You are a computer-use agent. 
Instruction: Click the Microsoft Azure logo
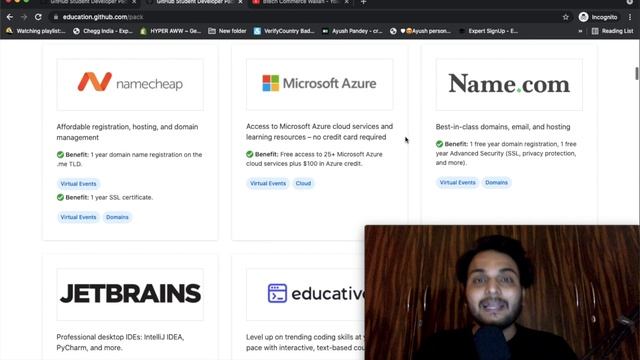320,84
